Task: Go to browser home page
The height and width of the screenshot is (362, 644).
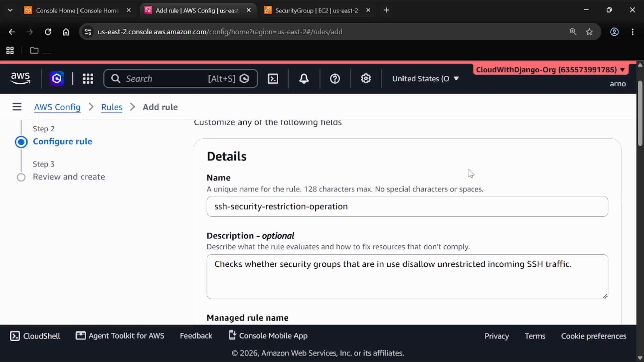Action: [x=66, y=32]
